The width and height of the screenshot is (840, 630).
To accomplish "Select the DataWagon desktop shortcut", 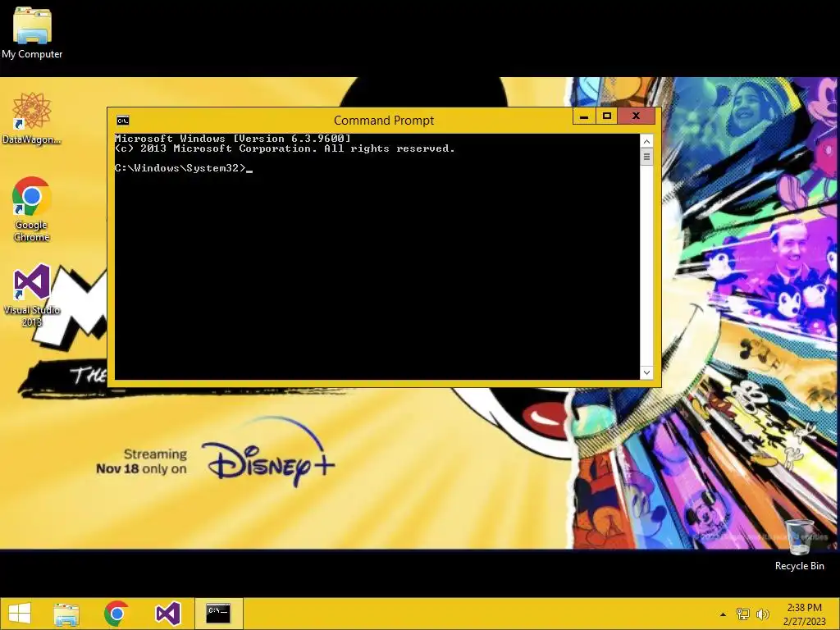I will (32, 118).
